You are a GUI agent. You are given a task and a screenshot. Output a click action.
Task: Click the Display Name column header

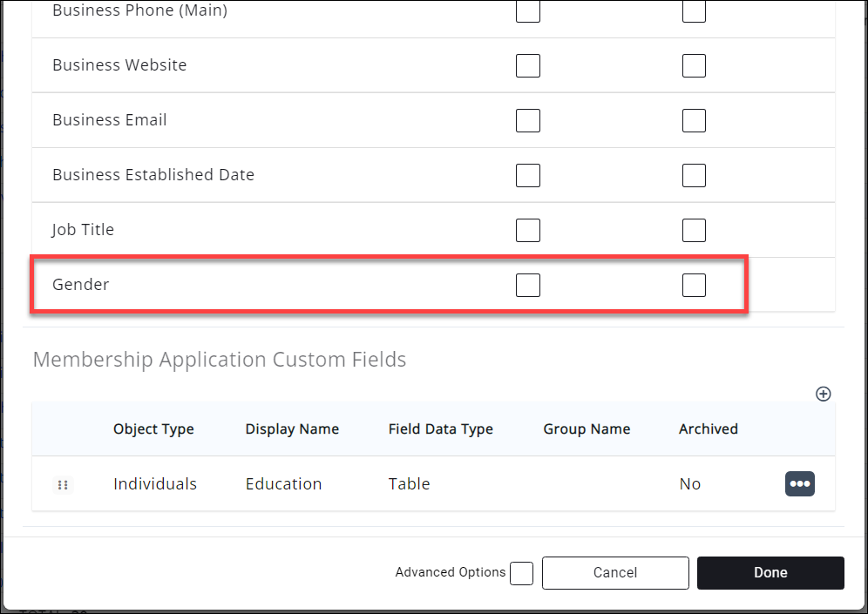[x=292, y=428]
